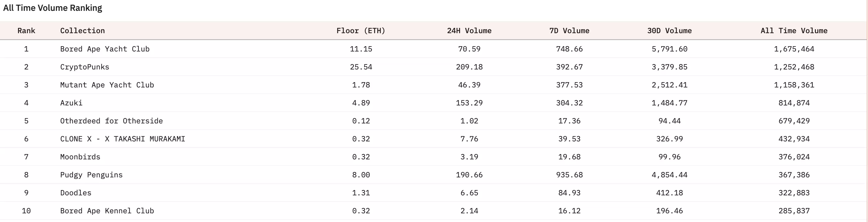
Task: Select Bored Ape Kennel Club row
Action: pyautogui.click(x=107, y=211)
